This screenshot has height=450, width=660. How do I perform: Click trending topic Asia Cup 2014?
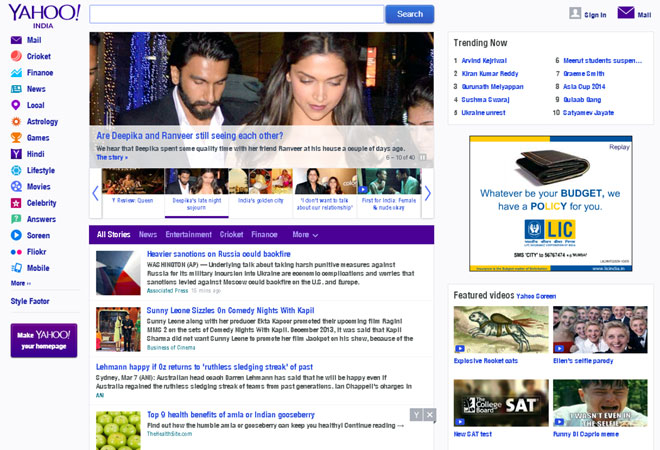click(x=584, y=87)
